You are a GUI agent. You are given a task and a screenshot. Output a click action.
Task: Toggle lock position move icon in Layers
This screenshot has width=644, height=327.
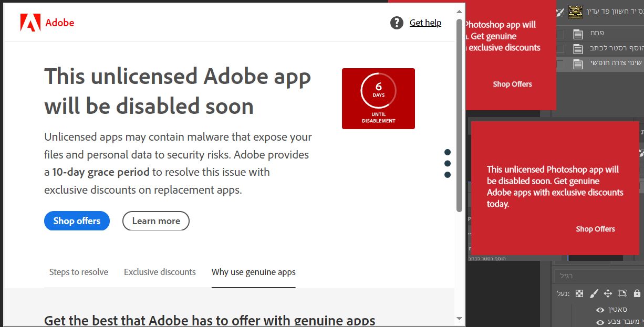click(x=608, y=293)
